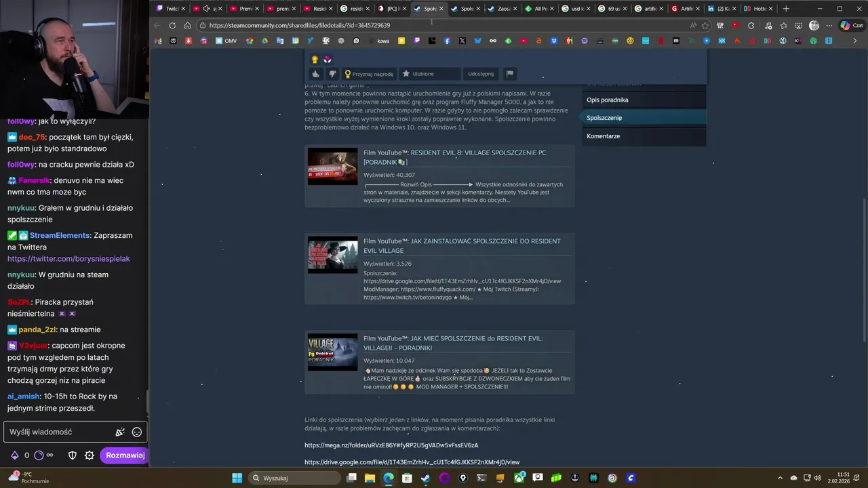Reload the page with refresh icon
The image size is (868, 488).
point(172,25)
